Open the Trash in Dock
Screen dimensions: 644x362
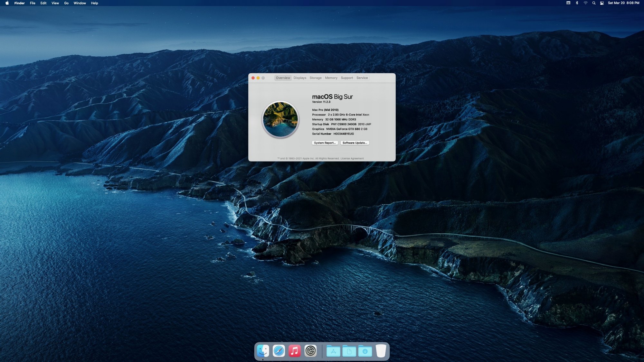point(381,351)
